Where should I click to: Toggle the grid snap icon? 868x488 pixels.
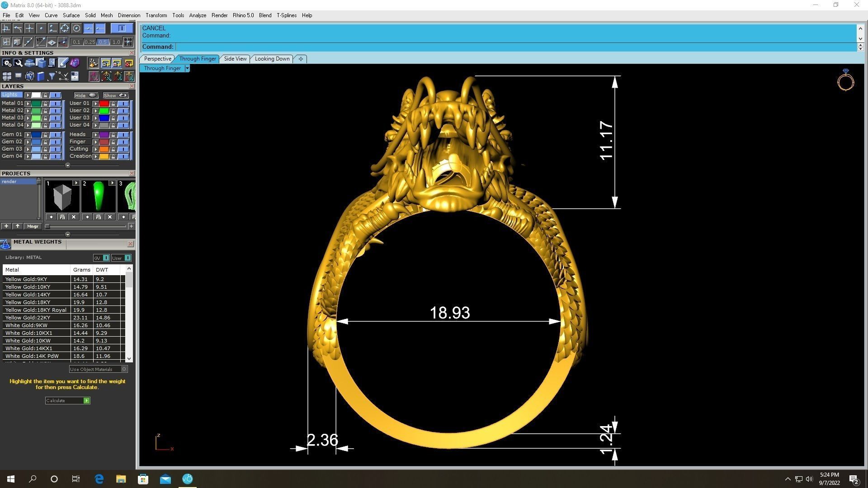click(x=128, y=42)
